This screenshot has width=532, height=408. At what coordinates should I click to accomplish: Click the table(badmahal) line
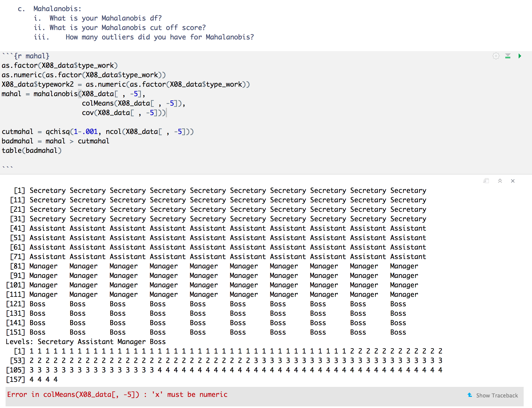coord(31,150)
